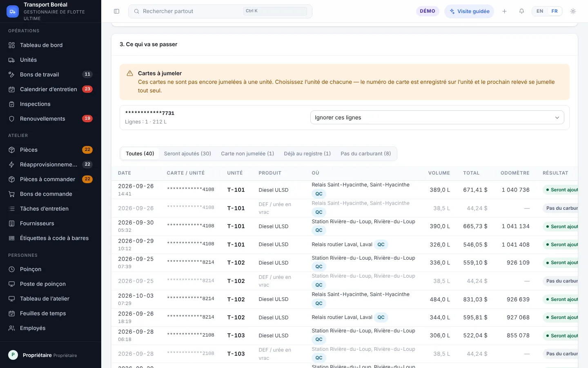The image size is (588, 368).
Task: Click odometer value 1 040 736
Action: [516, 190]
